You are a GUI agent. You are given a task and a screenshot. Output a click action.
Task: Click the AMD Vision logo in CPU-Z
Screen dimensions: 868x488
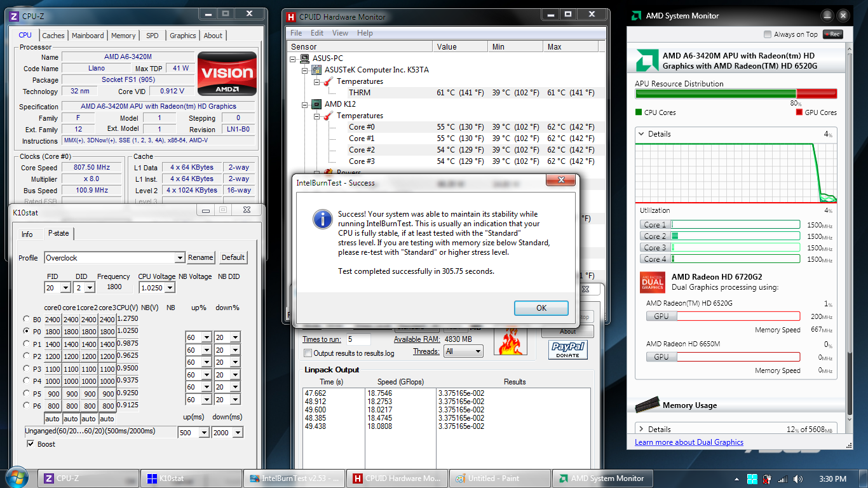click(x=227, y=73)
